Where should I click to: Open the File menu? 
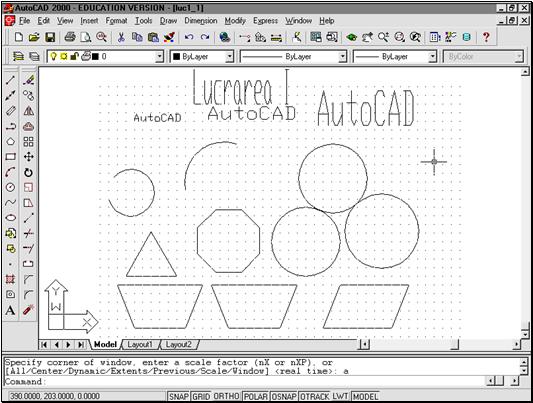[x=24, y=21]
